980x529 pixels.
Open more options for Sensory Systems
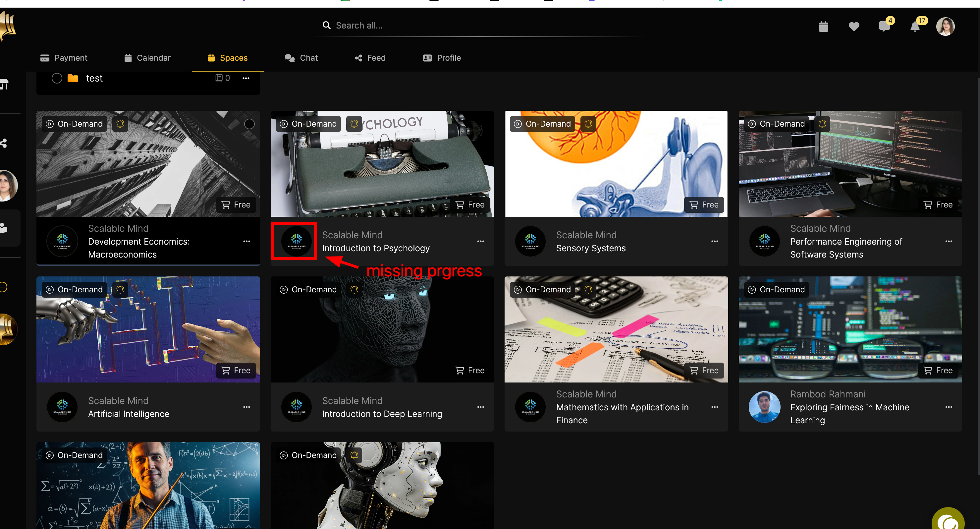(715, 241)
